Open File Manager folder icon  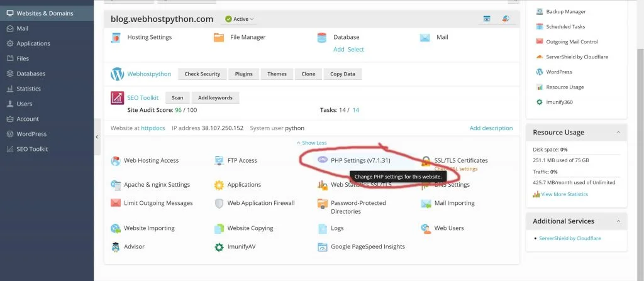tap(219, 37)
